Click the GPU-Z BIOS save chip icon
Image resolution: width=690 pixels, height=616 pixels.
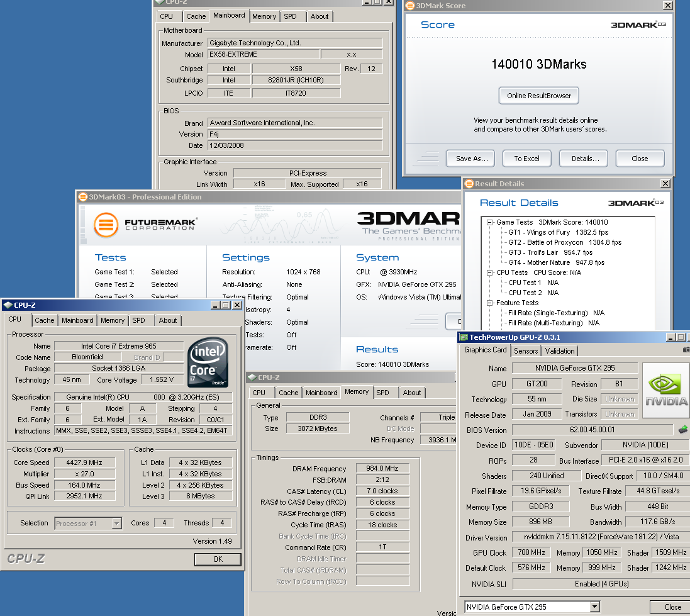point(682,429)
